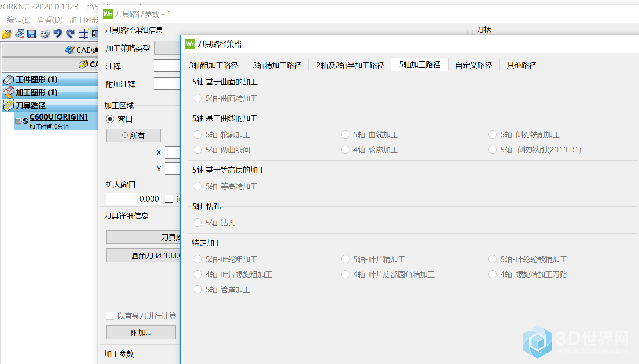
Task: Click the machining geometry wrench icon
Action: [9, 93]
